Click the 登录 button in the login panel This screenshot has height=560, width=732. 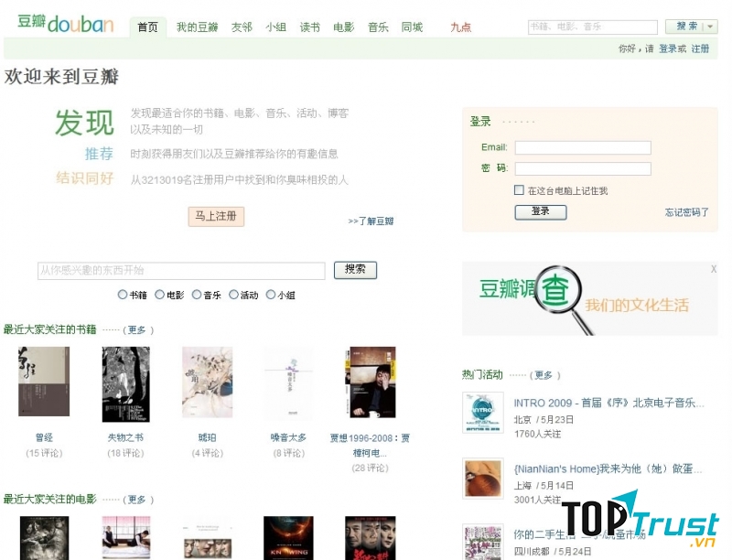(x=540, y=211)
